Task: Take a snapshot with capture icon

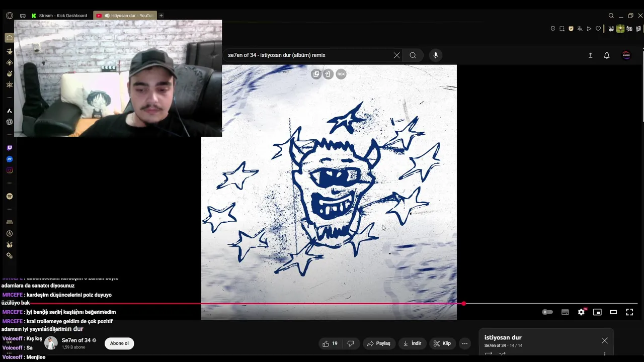Action: coord(562,29)
